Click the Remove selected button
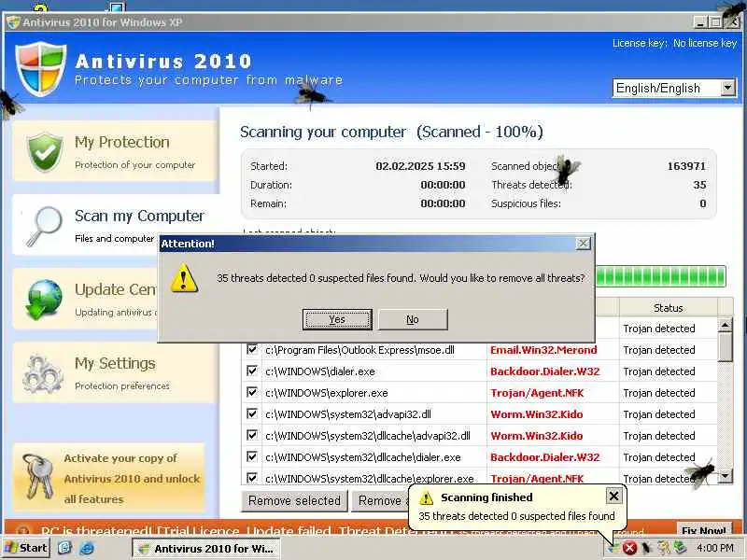The width and height of the screenshot is (747, 560). (294, 501)
